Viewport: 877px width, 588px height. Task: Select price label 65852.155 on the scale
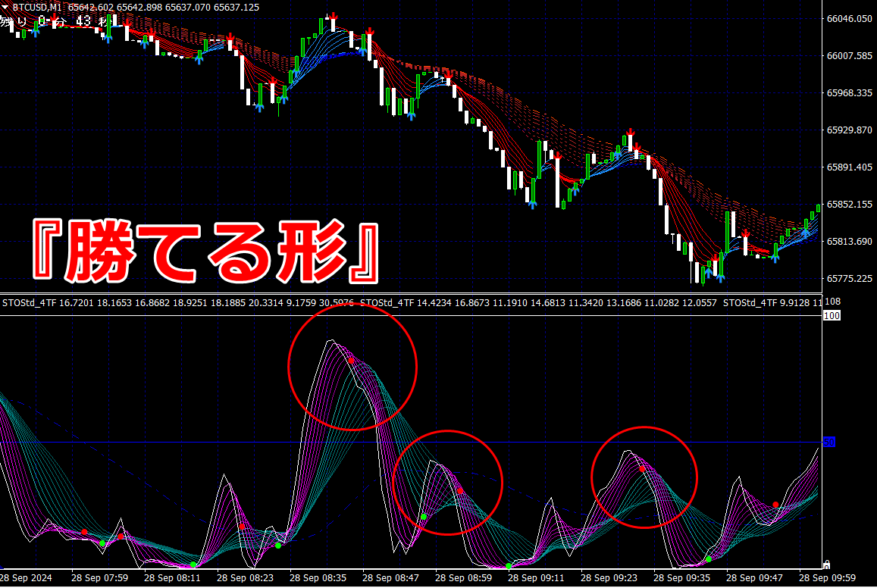click(x=849, y=204)
